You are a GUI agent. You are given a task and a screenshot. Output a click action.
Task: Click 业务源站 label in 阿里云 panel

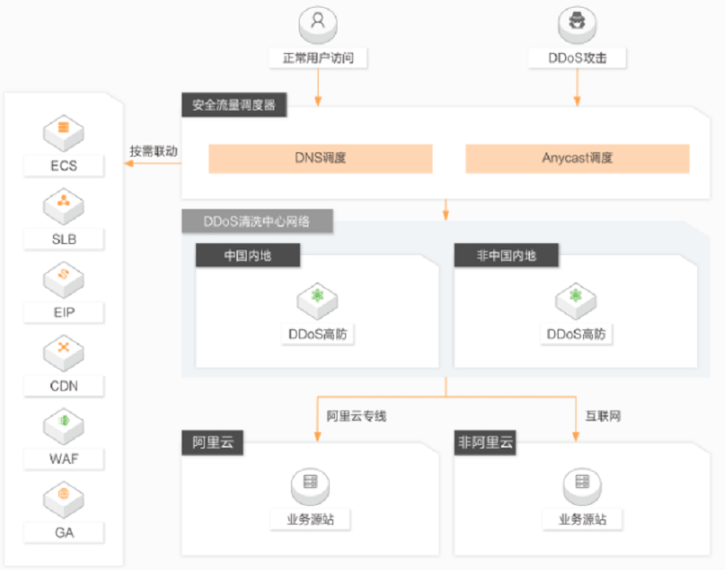click(310, 520)
